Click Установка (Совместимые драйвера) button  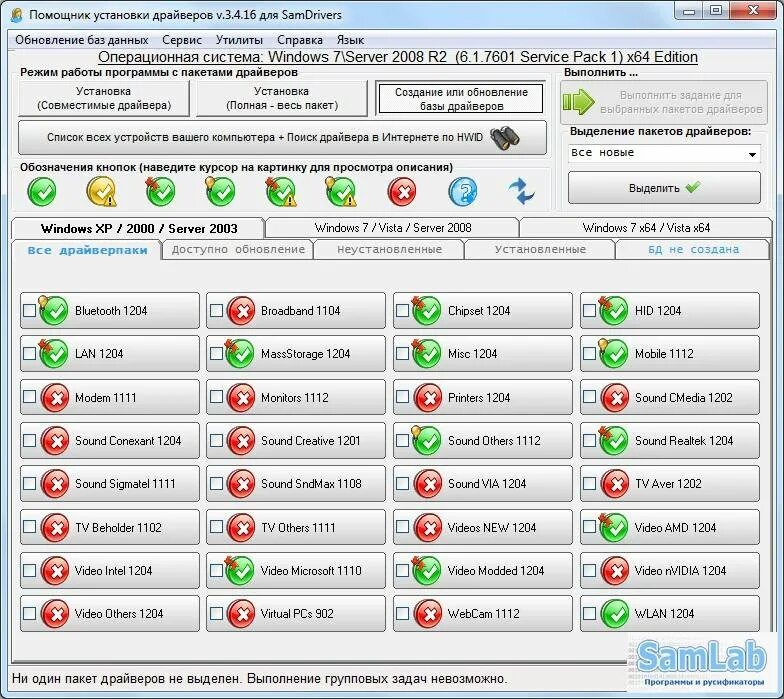104,98
